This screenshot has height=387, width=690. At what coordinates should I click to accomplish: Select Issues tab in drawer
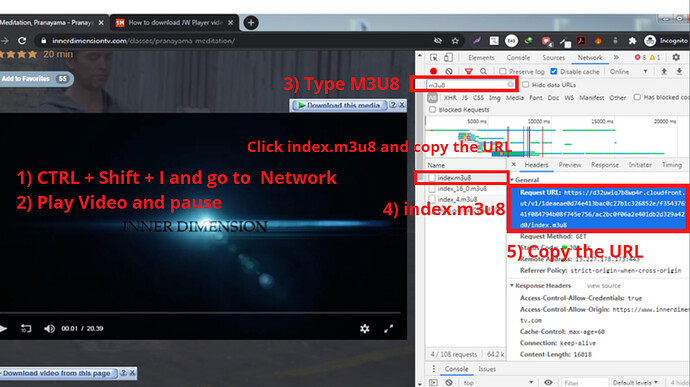click(487, 369)
